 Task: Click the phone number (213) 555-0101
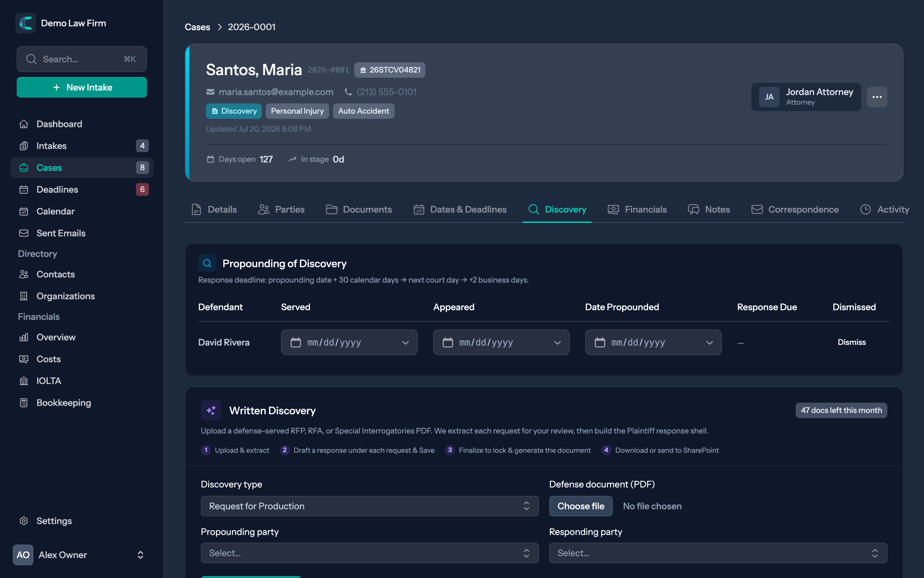pyautogui.click(x=386, y=92)
